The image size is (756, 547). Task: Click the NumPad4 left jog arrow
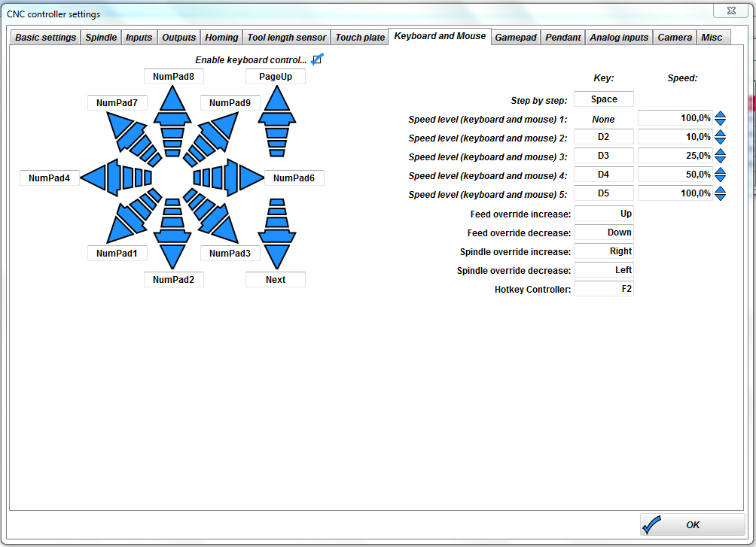pos(105,178)
